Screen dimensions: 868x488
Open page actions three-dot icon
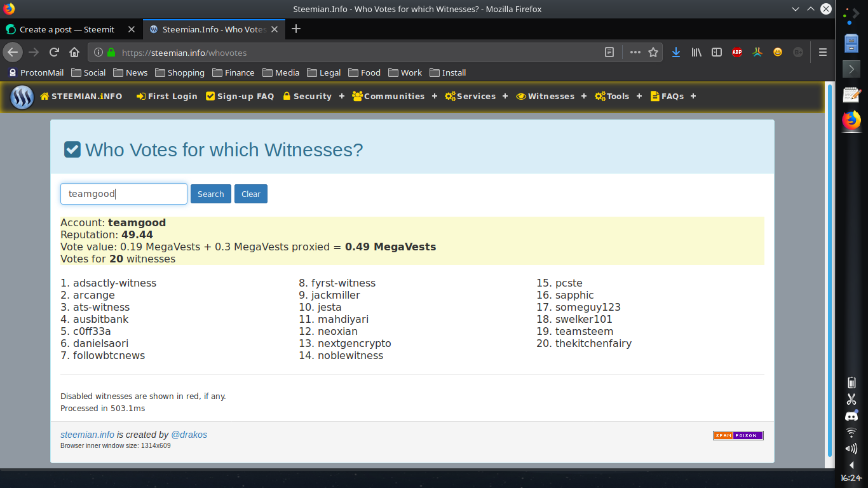[635, 53]
